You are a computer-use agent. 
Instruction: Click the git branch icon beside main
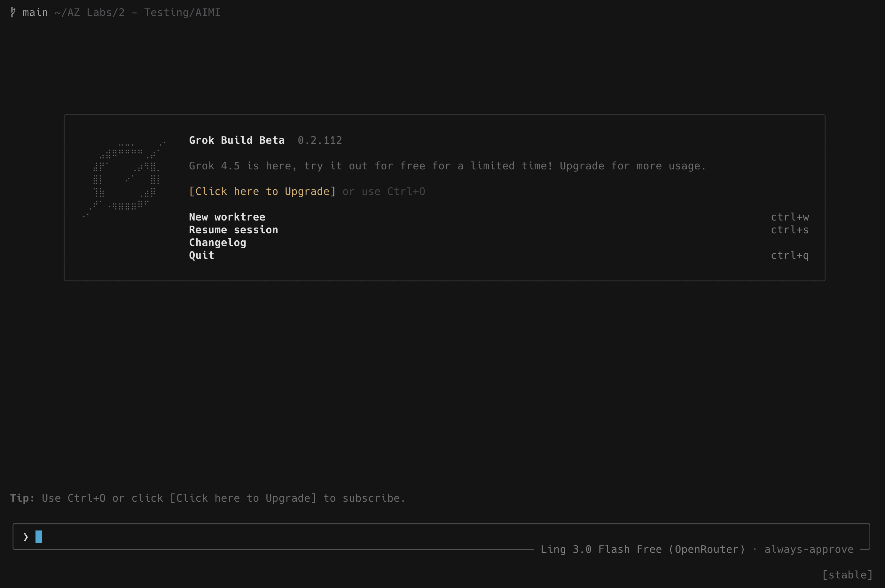pos(13,12)
